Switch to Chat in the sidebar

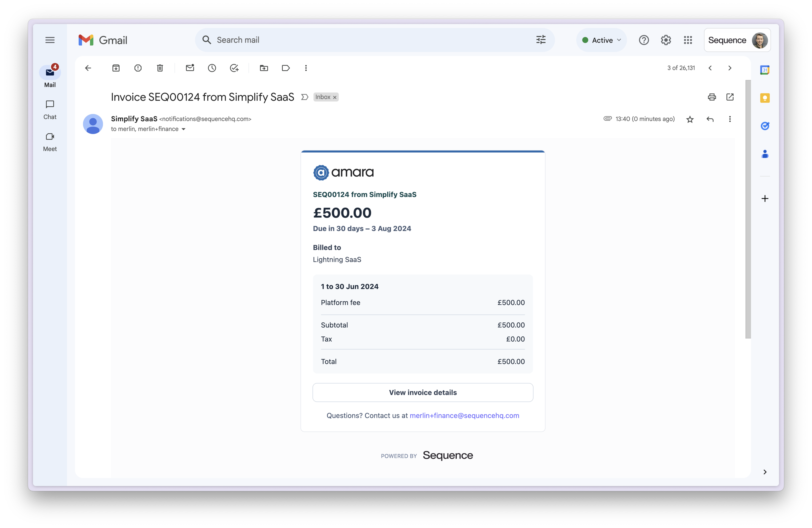[50, 110]
